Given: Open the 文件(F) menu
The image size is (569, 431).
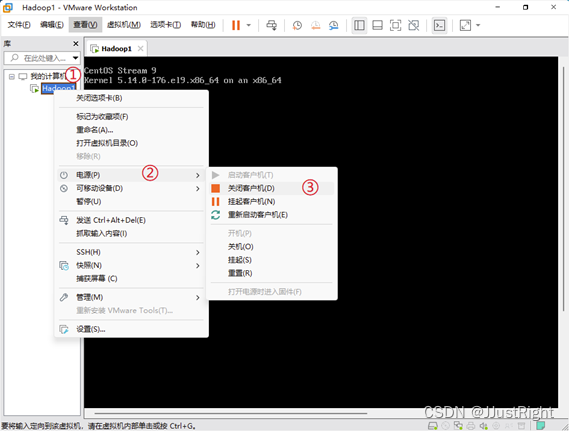Looking at the screenshot, I should [19, 25].
